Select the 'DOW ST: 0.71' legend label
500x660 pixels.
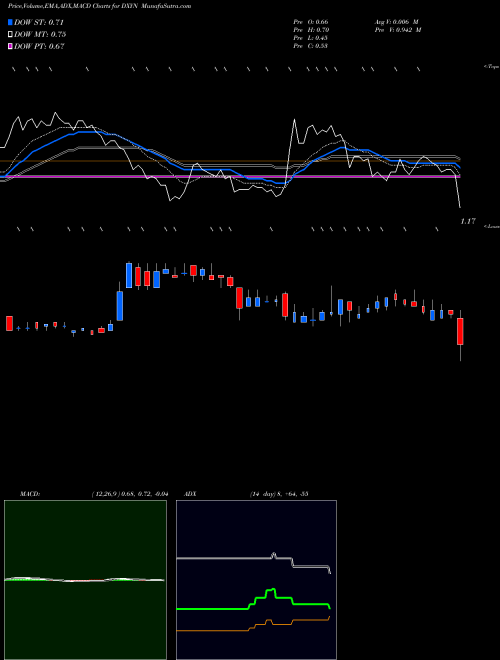(x=39, y=22)
